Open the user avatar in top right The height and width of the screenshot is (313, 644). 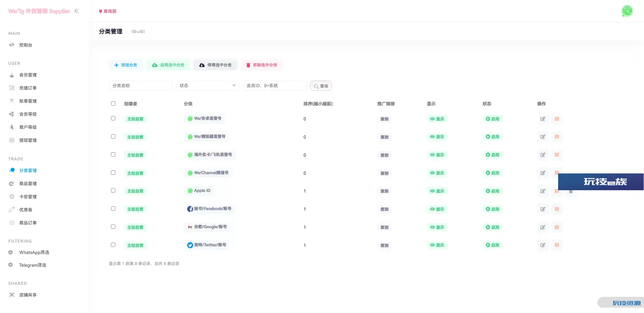point(627,11)
